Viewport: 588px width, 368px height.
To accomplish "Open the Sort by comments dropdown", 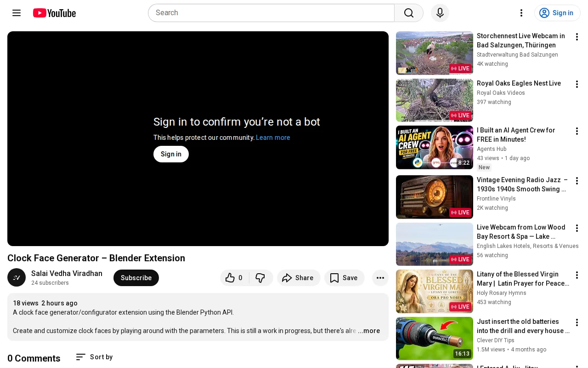I will 94,357.
